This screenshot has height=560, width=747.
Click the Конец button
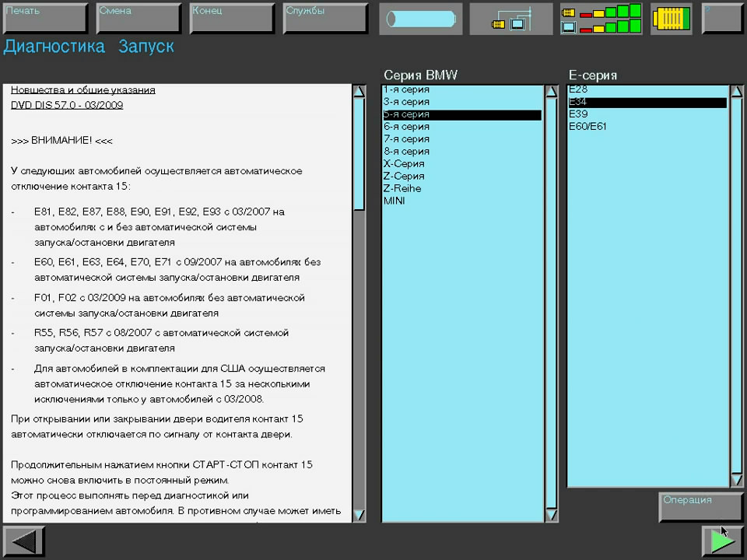233,18
